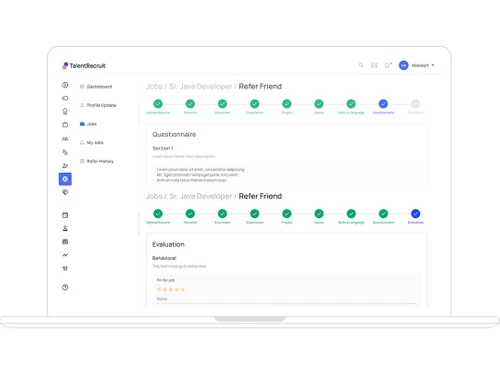Open the mail envelope icon in the header
Image resolution: width=500 pixels, height=375 pixels.
374,65
